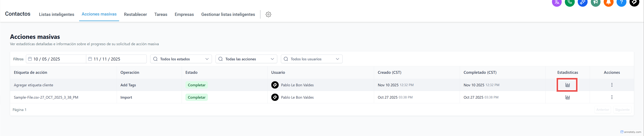Expand the Todos los estados dropdown
Screen dimensions: 644x136
pyautogui.click(x=181, y=59)
